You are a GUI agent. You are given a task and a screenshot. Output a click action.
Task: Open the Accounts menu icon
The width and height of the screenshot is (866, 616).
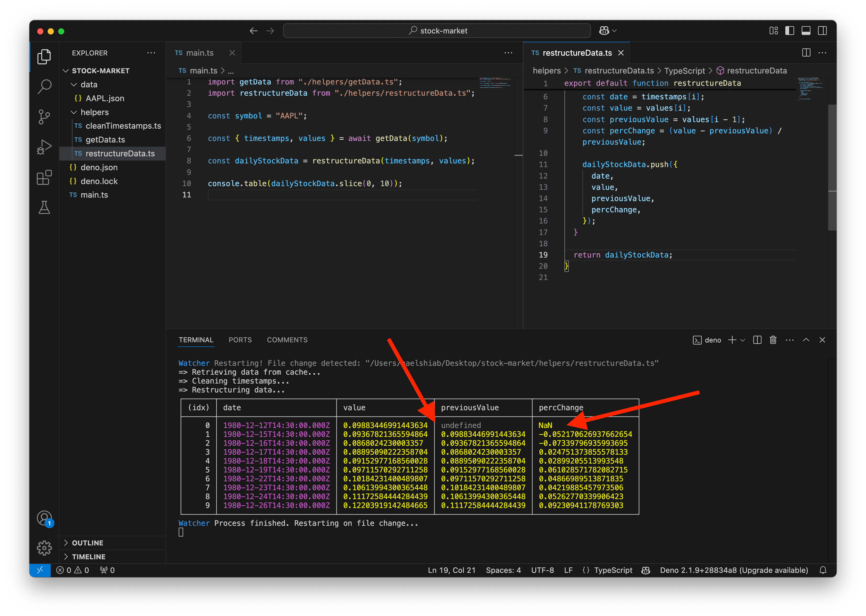tap(44, 518)
